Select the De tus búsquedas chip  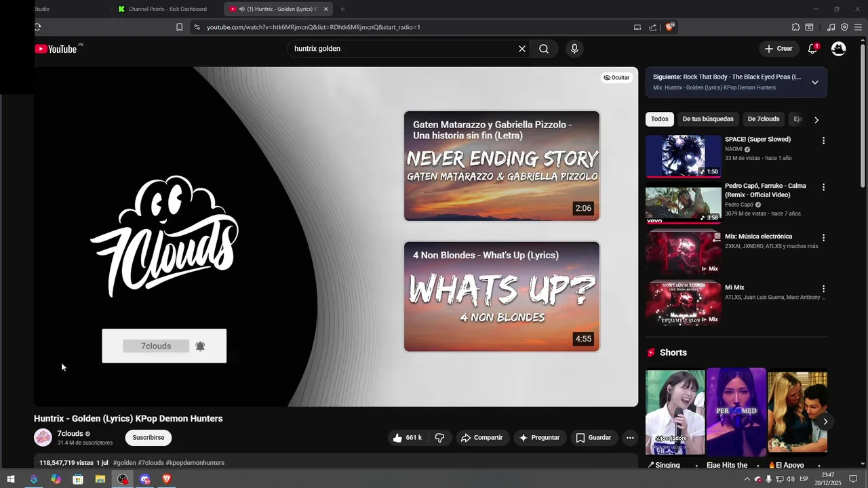(708, 119)
